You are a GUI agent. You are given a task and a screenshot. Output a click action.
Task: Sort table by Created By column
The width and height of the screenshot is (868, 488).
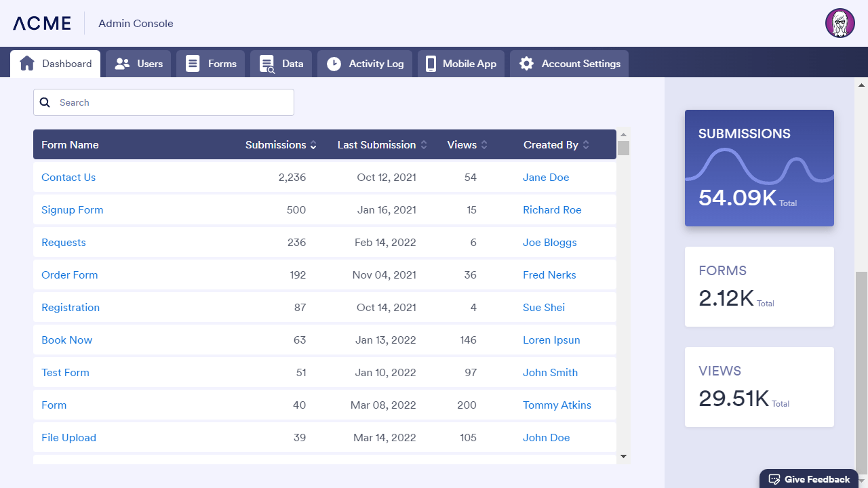coord(586,145)
